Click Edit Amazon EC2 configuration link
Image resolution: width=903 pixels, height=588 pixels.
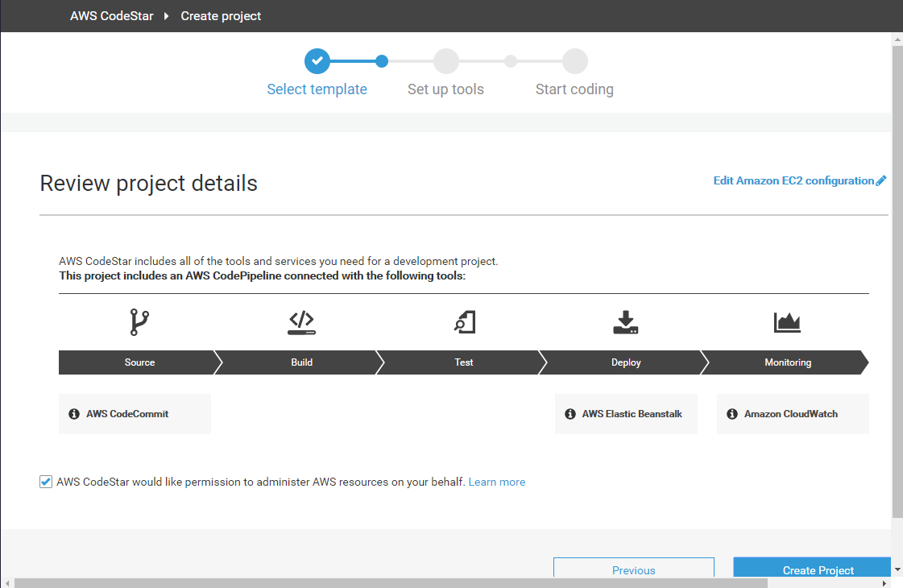click(793, 181)
